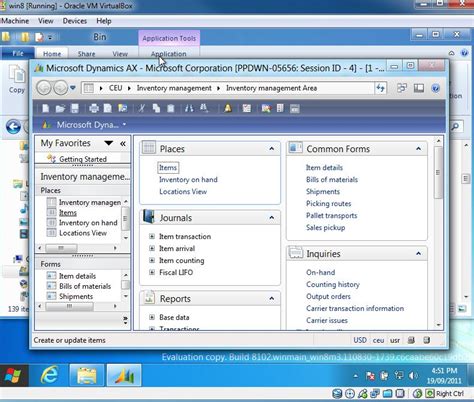474x402 pixels.
Task: Open the VirtualBox View menu
Action: [46, 21]
